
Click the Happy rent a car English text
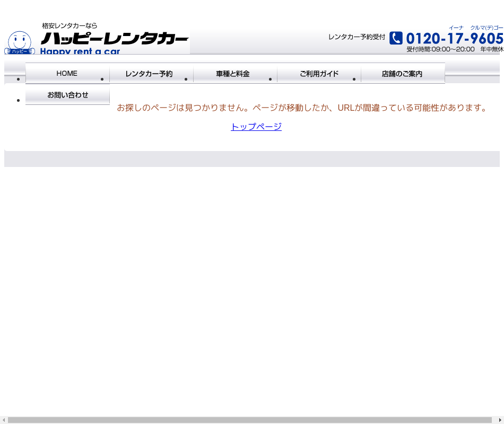[80, 51]
